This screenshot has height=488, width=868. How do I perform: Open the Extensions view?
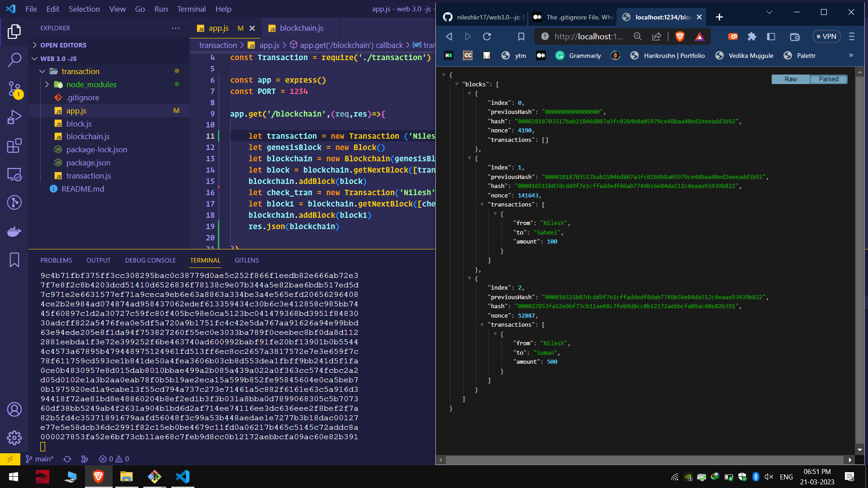coord(15,145)
